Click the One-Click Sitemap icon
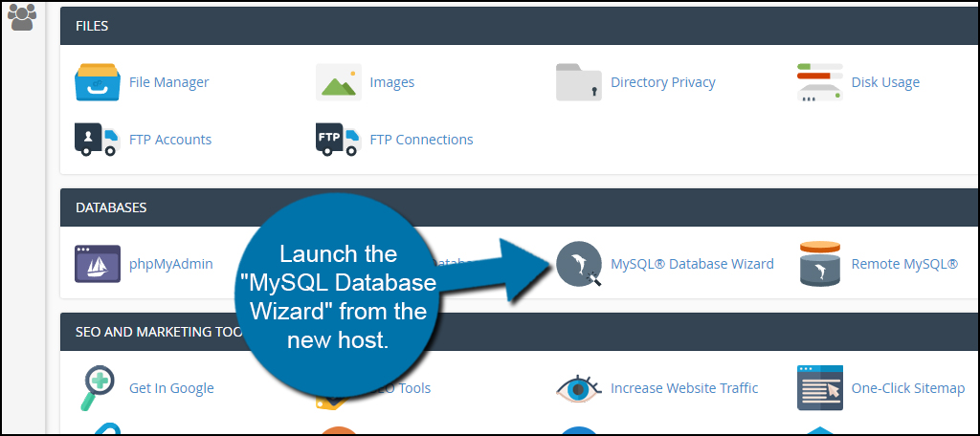 point(820,388)
